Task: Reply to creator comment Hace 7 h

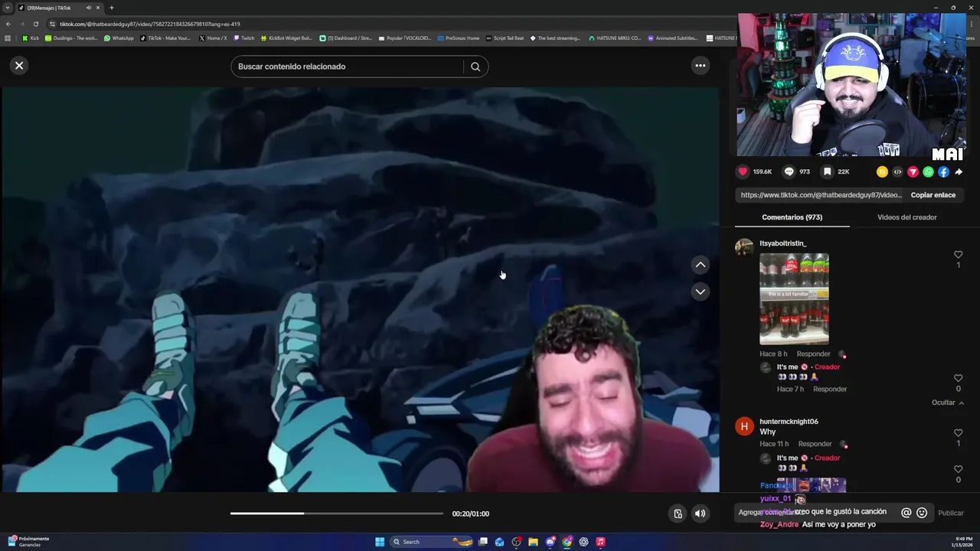Action: point(830,390)
